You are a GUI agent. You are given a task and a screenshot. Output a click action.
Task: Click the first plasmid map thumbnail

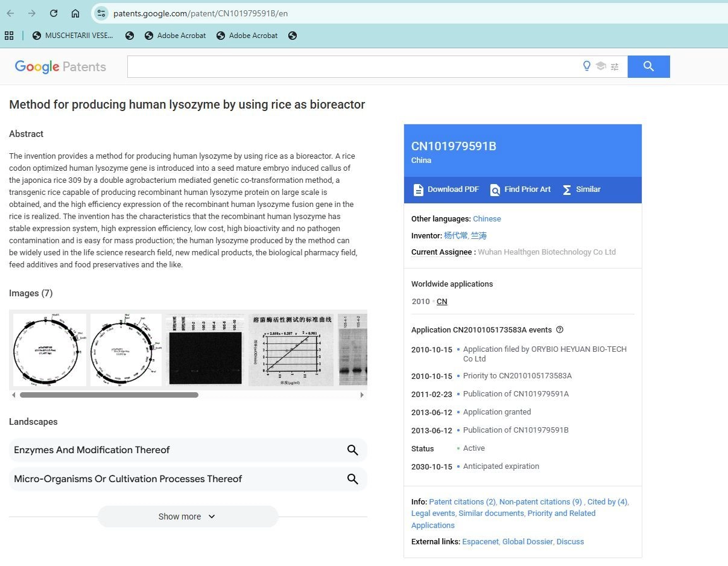coord(49,349)
